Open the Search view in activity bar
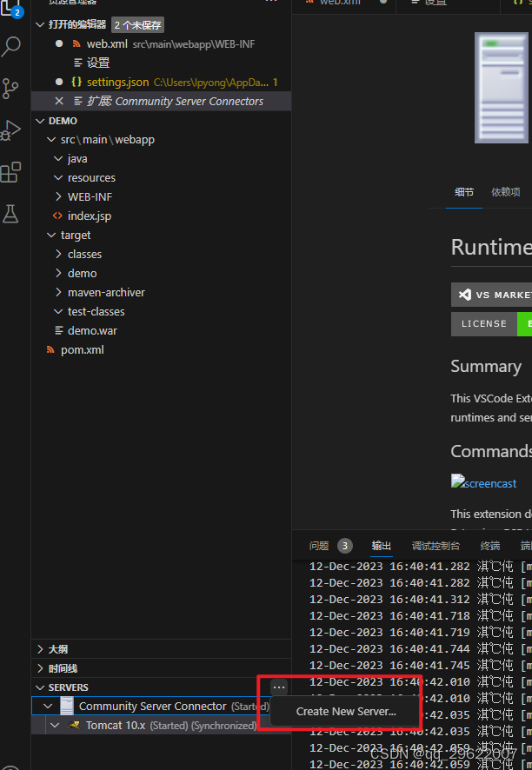Screen dimensions: 532x770 pos(10,47)
